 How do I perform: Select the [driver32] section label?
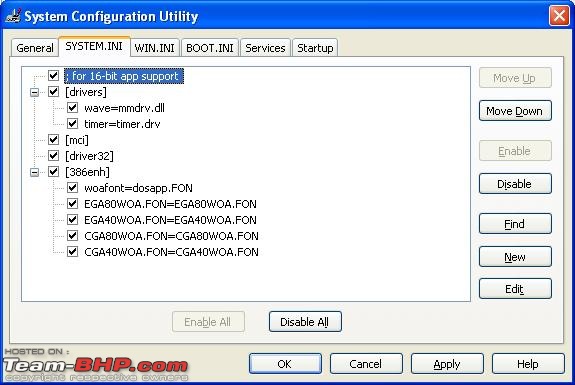point(89,156)
